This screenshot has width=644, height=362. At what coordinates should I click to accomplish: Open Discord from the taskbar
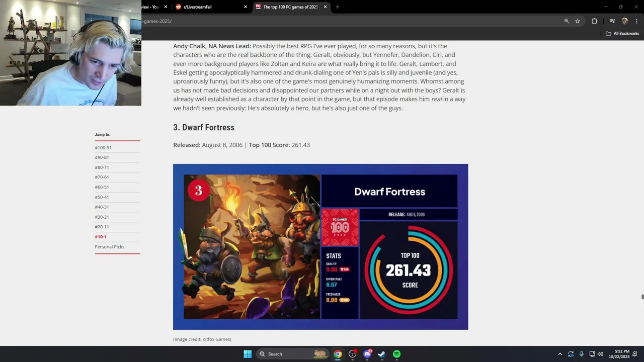point(367,354)
